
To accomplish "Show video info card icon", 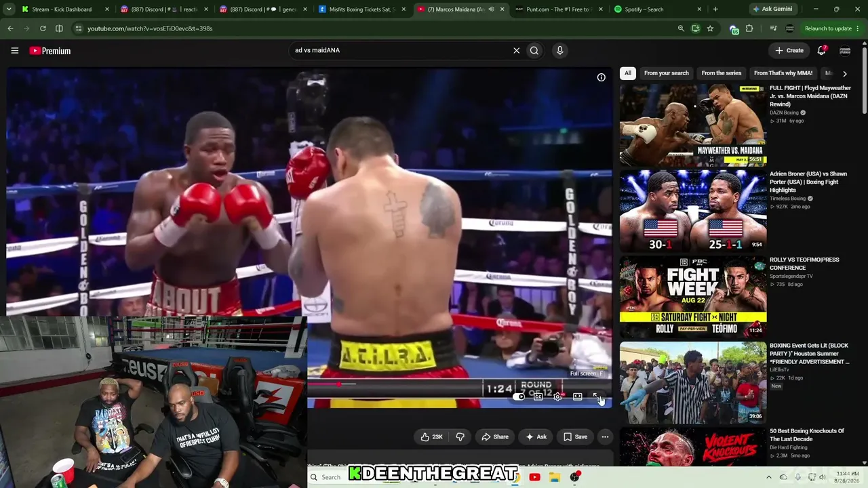I will pos(601,77).
